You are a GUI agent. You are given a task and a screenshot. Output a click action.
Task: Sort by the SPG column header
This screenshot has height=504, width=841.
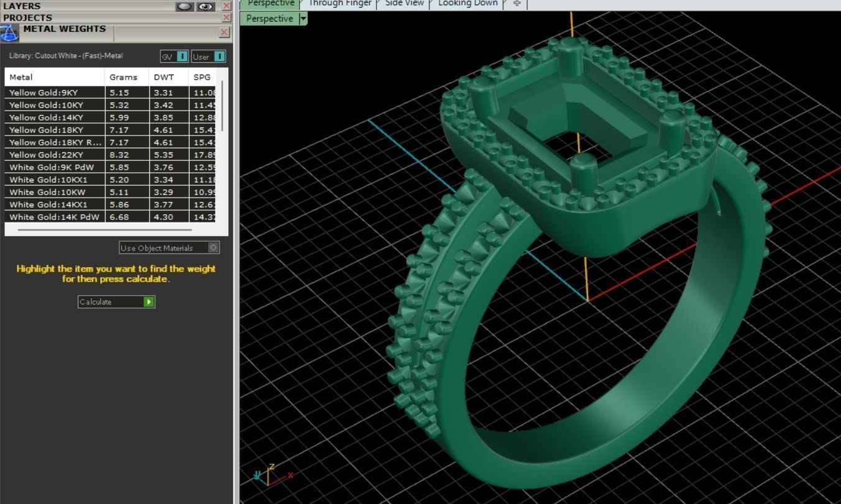pyautogui.click(x=202, y=77)
